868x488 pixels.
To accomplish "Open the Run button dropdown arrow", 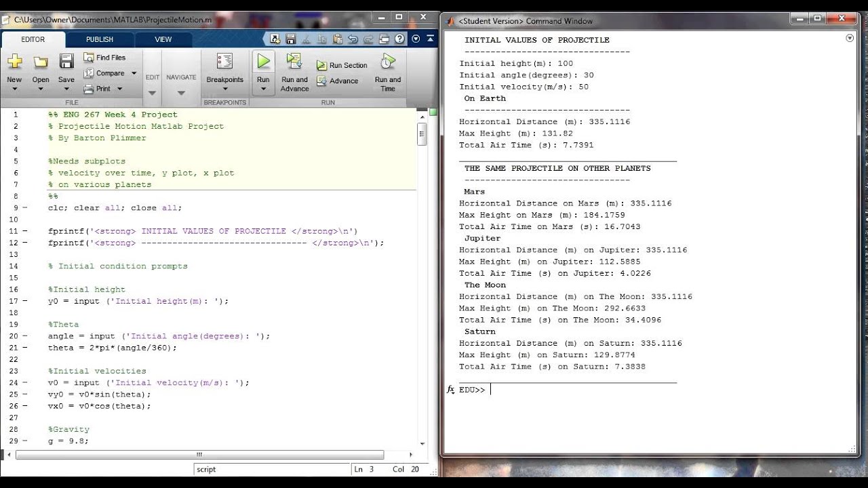I will pos(263,89).
